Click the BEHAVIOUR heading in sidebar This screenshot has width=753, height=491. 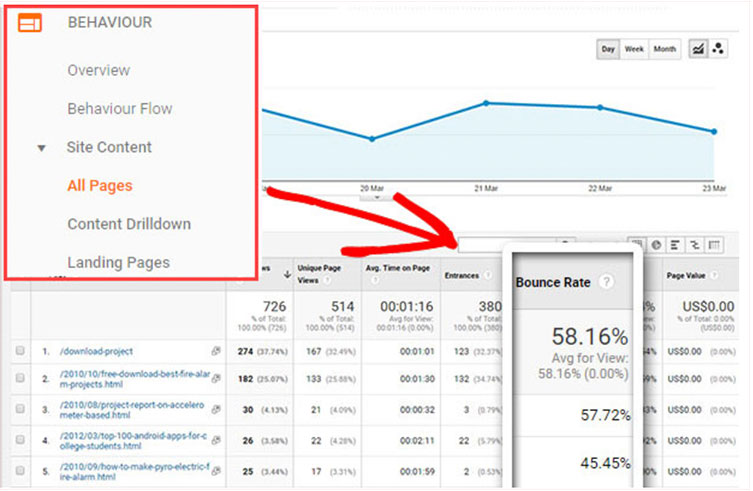click(x=109, y=22)
